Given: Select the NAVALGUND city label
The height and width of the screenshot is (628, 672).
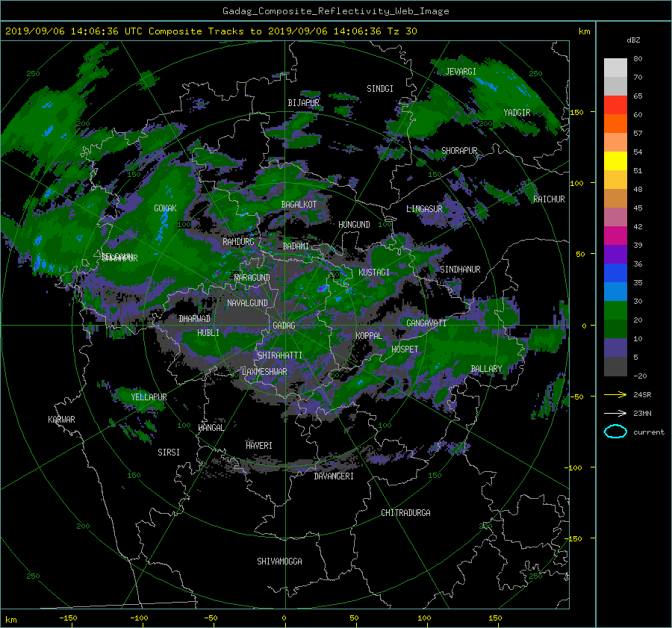Looking at the screenshot, I should point(247,303).
